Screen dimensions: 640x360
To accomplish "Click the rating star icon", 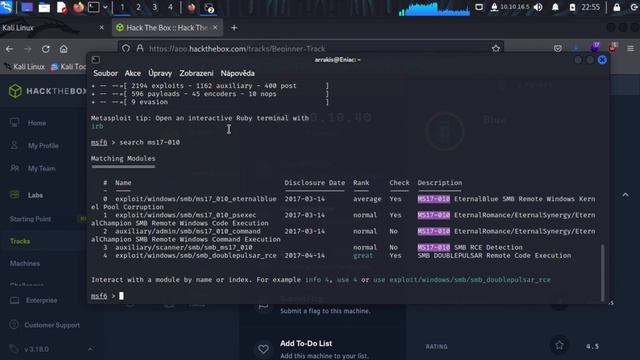I will click(559, 345).
